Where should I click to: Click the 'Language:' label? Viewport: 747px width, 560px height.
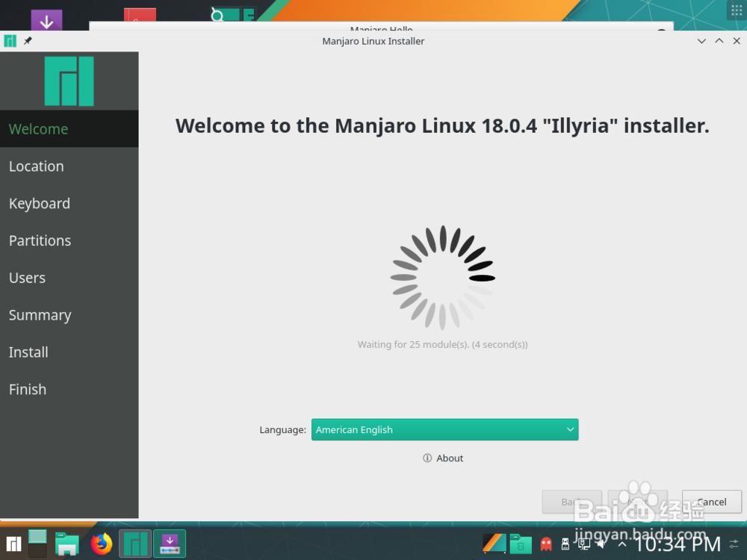[x=282, y=429]
